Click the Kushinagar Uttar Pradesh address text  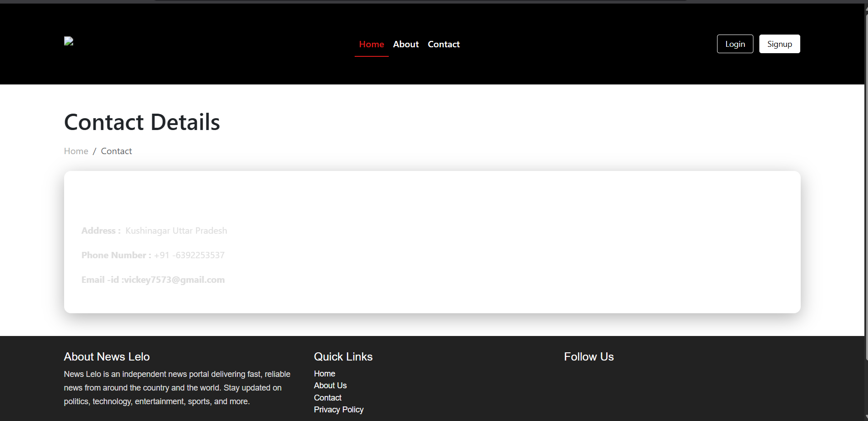(x=176, y=231)
